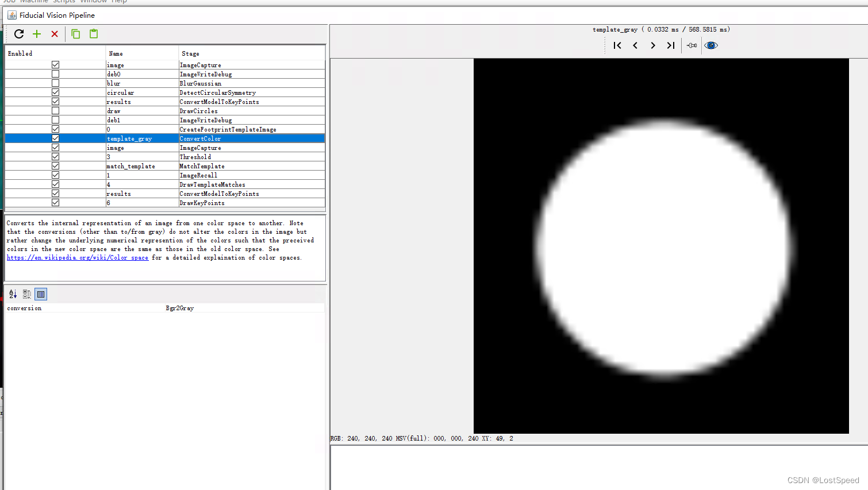868x490 pixels.
Task: Open the Color_space Wikipedia link
Action: point(78,258)
